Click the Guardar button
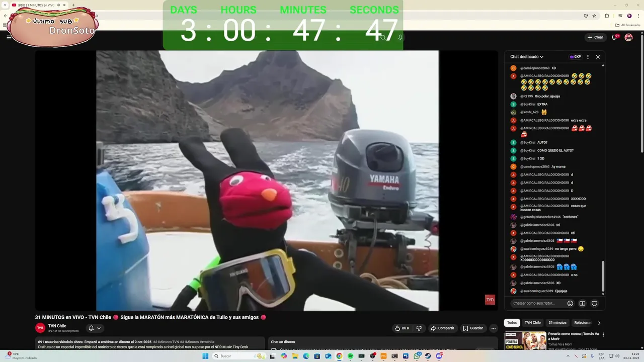 click(x=473, y=328)
